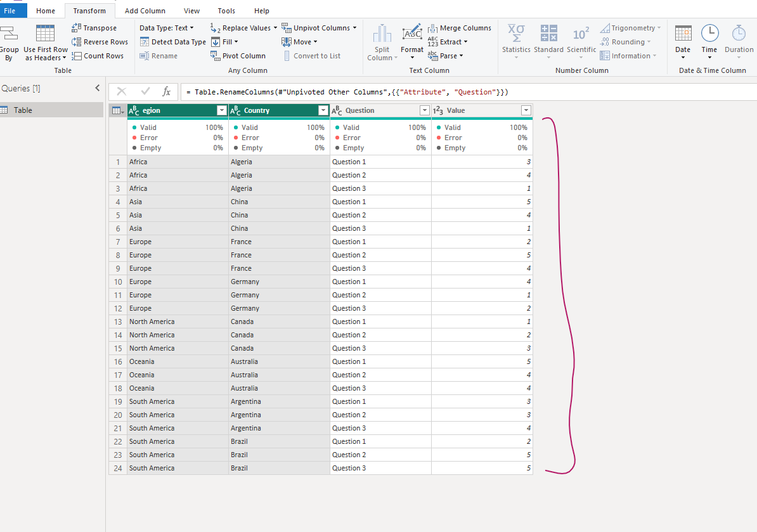Click inside the formula bar

click(x=469, y=92)
